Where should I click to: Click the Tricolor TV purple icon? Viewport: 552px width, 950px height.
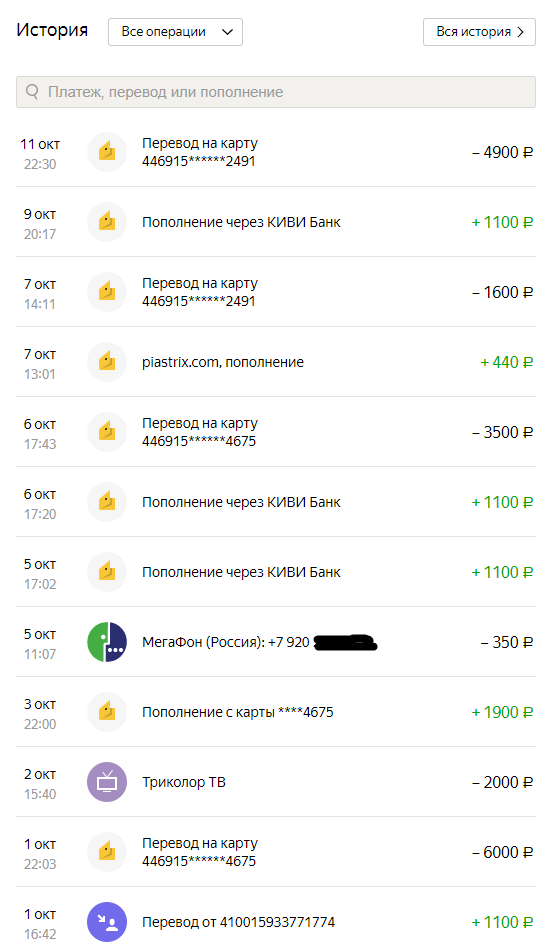click(x=107, y=782)
